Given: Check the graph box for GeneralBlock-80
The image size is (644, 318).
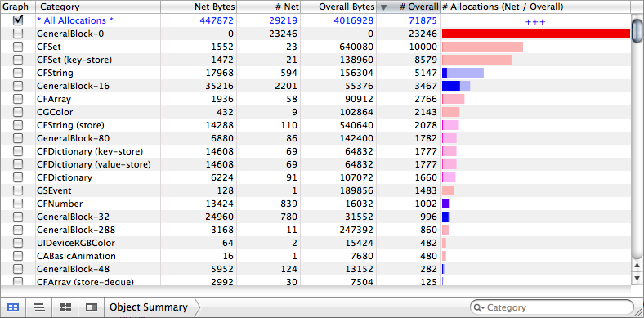Looking at the screenshot, I should click(18, 138).
